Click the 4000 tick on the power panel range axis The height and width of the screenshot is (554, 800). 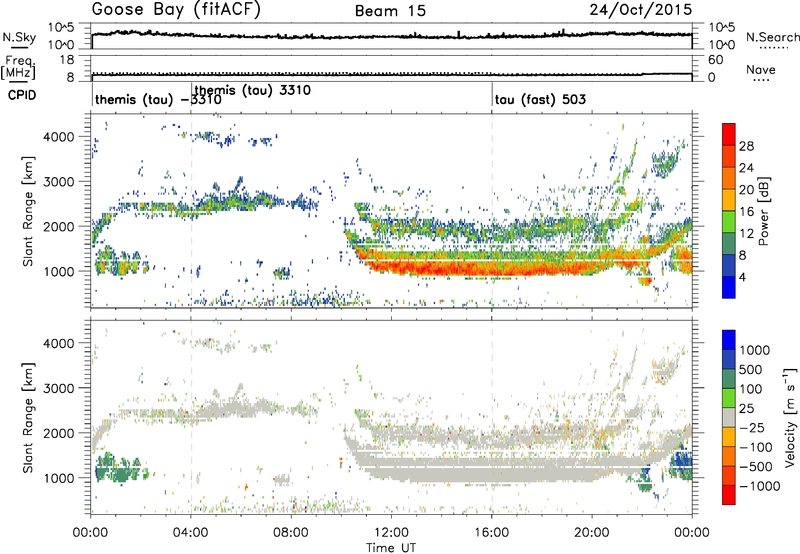[x=58, y=137]
